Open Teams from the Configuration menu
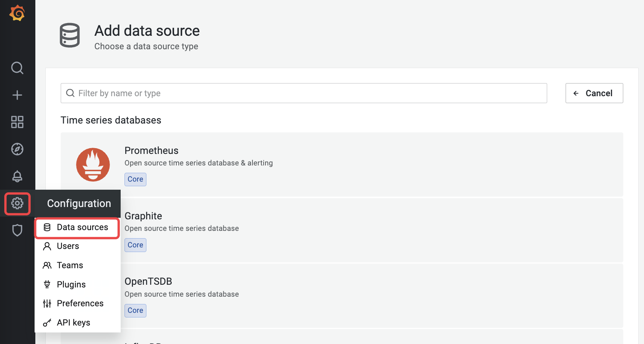This screenshot has width=644, height=344. (70, 266)
